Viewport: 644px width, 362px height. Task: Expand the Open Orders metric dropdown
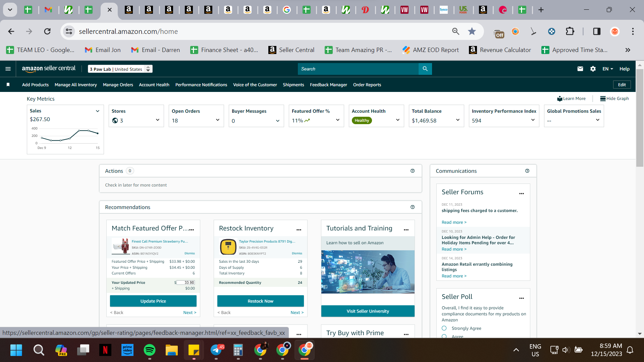(218, 120)
